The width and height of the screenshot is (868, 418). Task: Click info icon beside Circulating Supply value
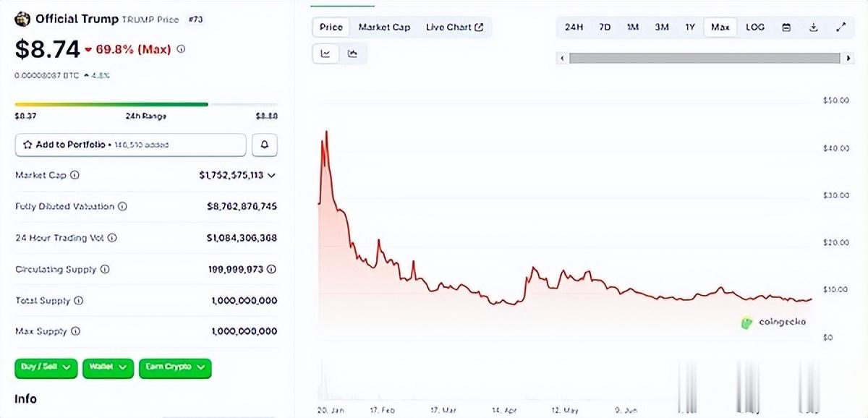tap(271, 269)
